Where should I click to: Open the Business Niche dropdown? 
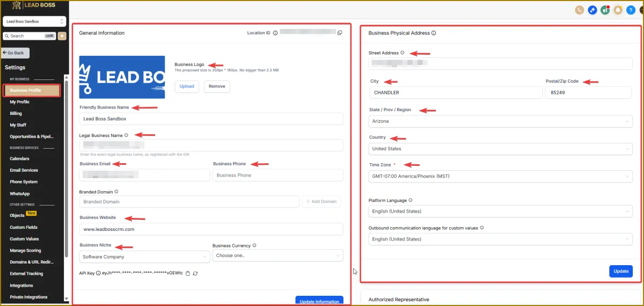[145, 257]
